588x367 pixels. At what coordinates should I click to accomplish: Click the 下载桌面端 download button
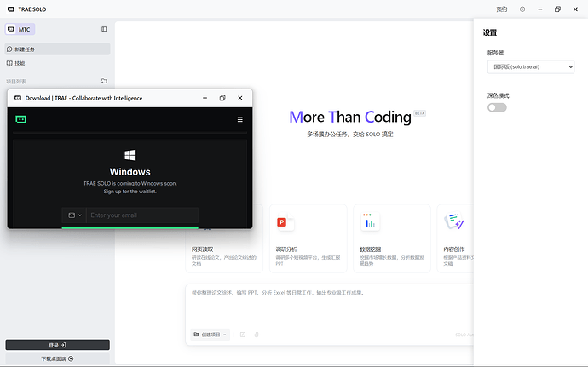[57, 358]
